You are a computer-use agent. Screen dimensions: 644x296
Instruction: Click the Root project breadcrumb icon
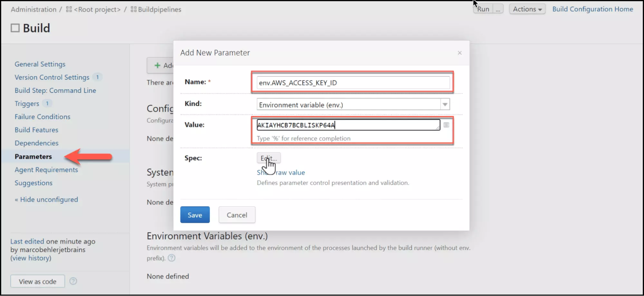click(x=69, y=9)
